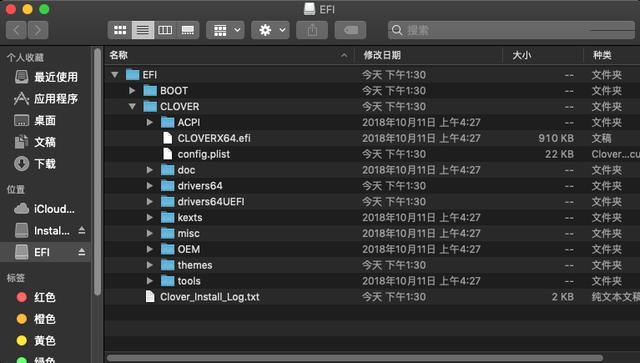Select the drivers64UEFI folder icon
640x363 pixels.
pyautogui.click(x=168, y=202)
